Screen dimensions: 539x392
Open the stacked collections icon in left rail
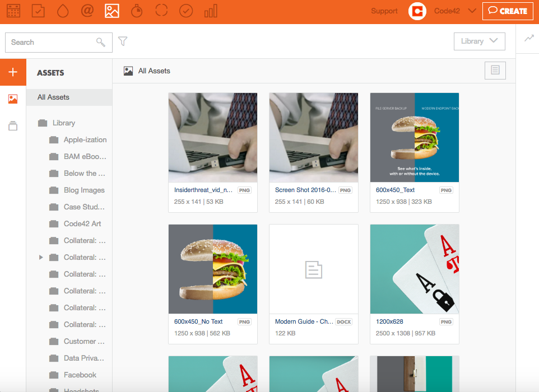click(13, 126)
